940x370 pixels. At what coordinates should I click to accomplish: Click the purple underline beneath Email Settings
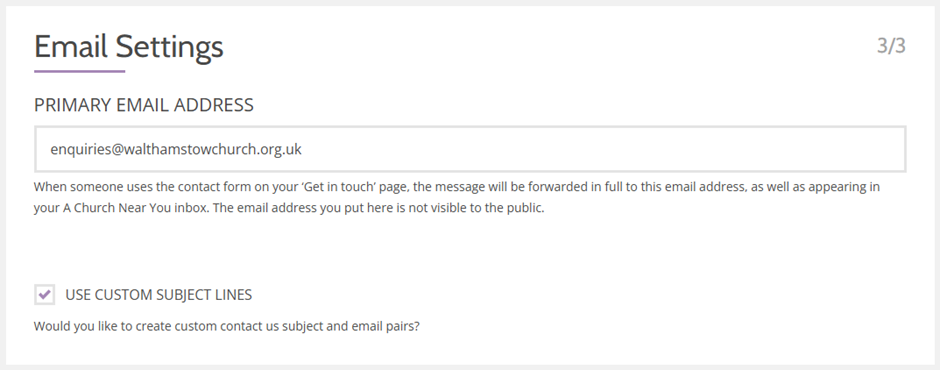click(80, 71)
